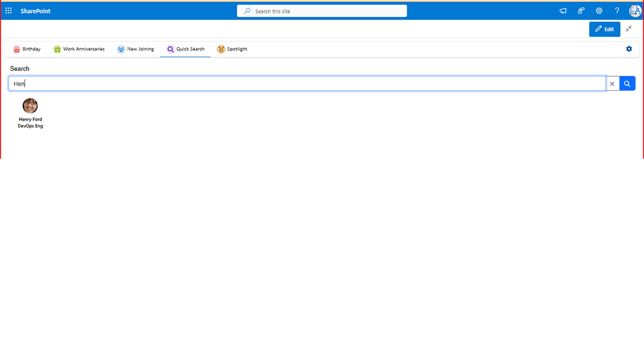Viewport: 644px width, 362px height.
Task: Click the megaphone announcements icon
Action: [562, 10]
